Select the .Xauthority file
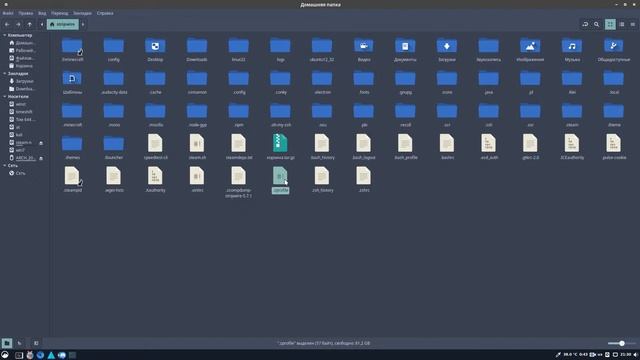Screen dimensions: 640x360 click(x=155, y=180)
